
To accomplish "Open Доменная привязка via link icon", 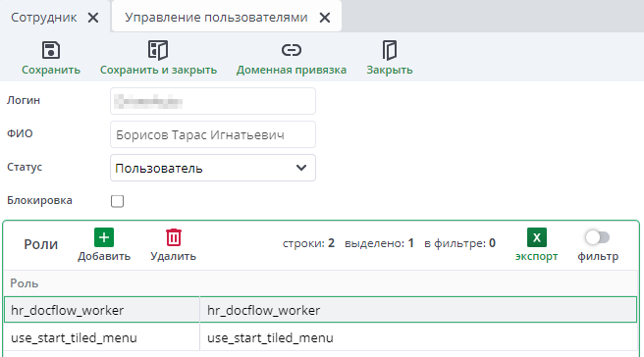I will pos(292,50).
